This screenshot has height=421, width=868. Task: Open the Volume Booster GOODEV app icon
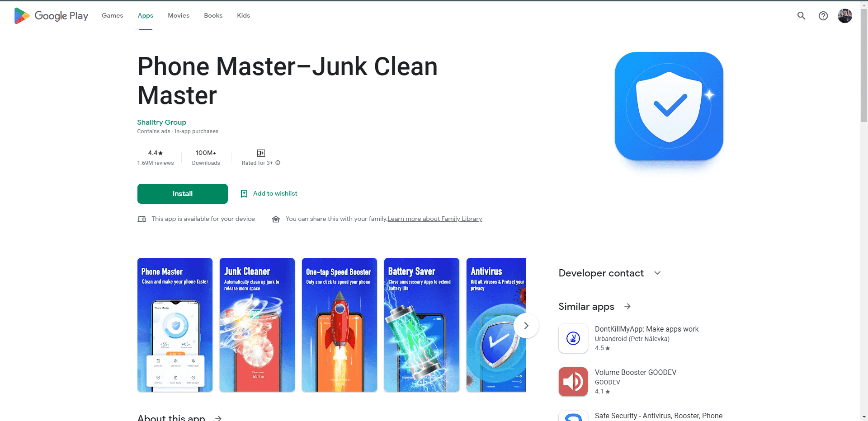pyautogui.click(x=573, y=382)
